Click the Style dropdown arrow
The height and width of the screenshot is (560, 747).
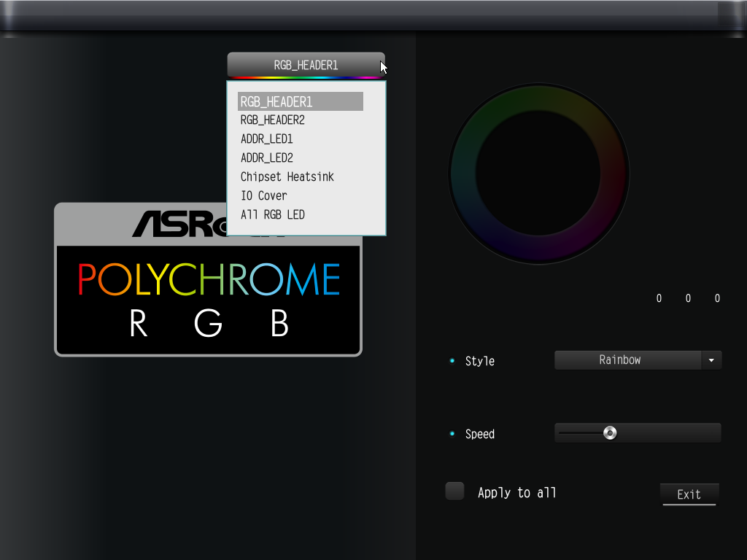click(x=711, y=360)
